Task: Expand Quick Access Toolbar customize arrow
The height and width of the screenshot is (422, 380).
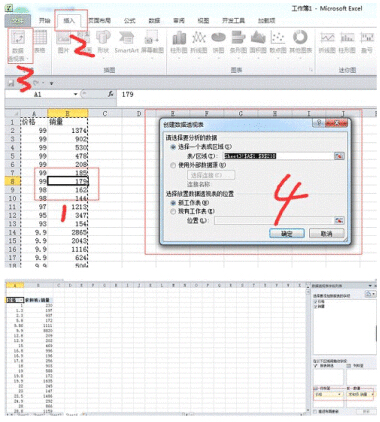Action: click(x=51, y=83)
